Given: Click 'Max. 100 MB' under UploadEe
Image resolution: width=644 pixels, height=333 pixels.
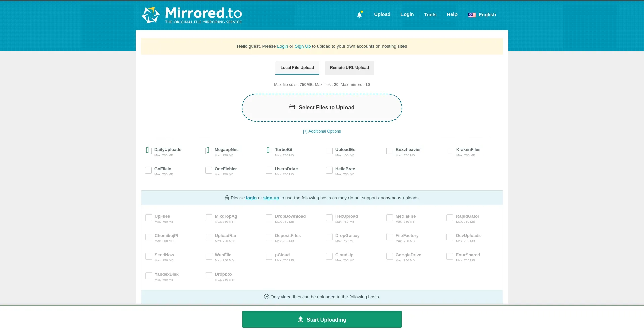Looking at the screenshot, I should [x=345, y=155].
